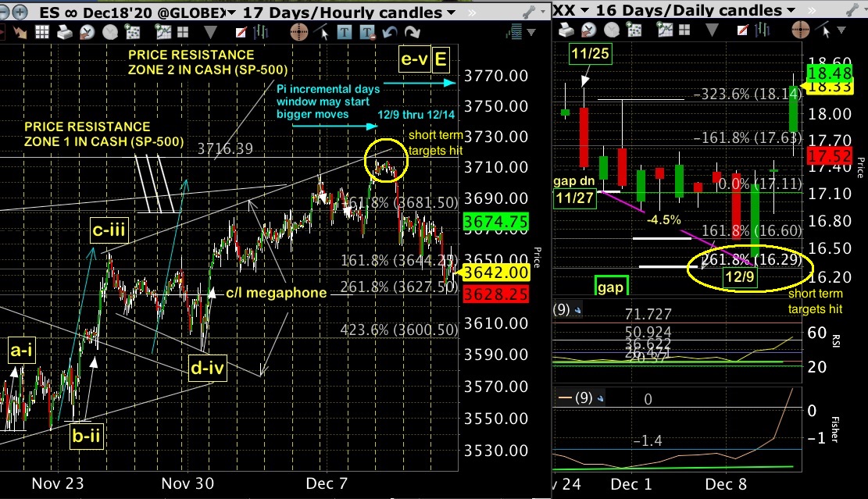Click the blue arrow button beside RSI (9)
Image resolution: width=868 pixels, height=499 pixels.
tap(577, 310)
